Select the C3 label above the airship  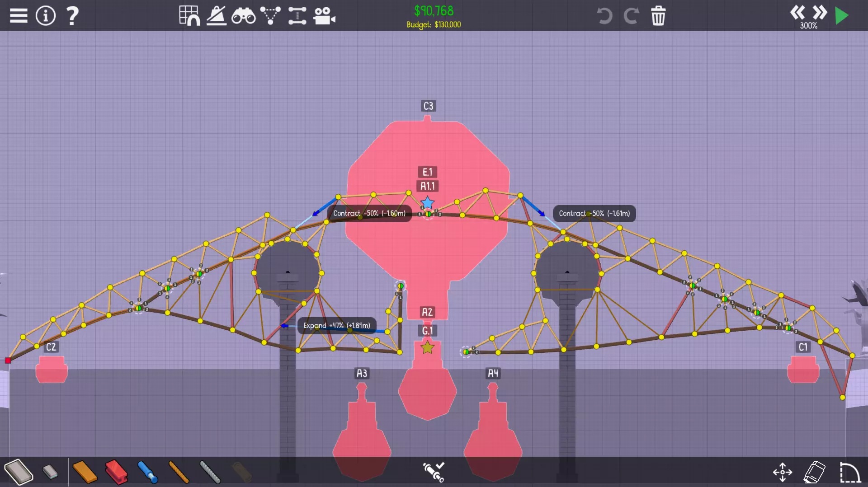428,106
